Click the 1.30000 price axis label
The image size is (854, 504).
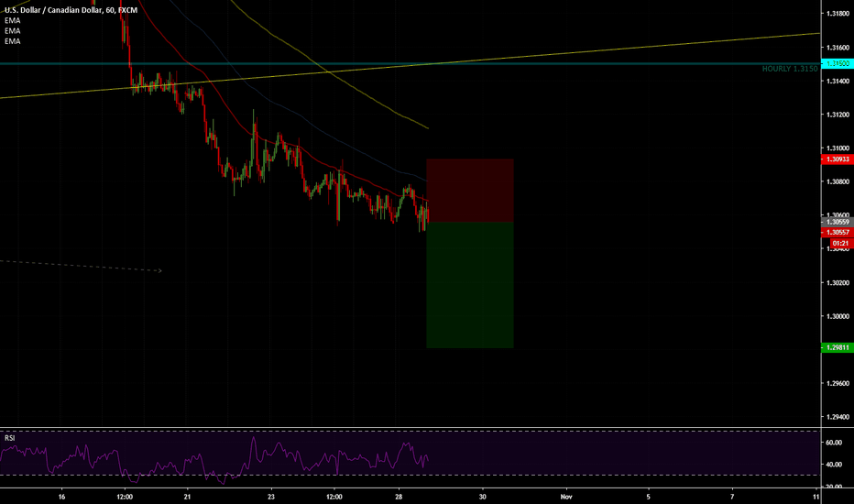tap(838, 316)
